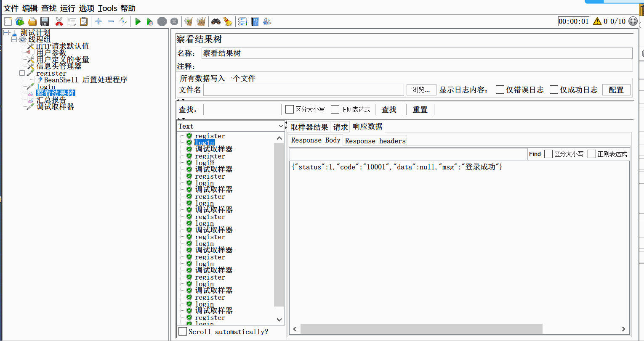Screen dimensions: 644x341
Task: Switch to the 取样器结果 tab
Action: [309, 127]
